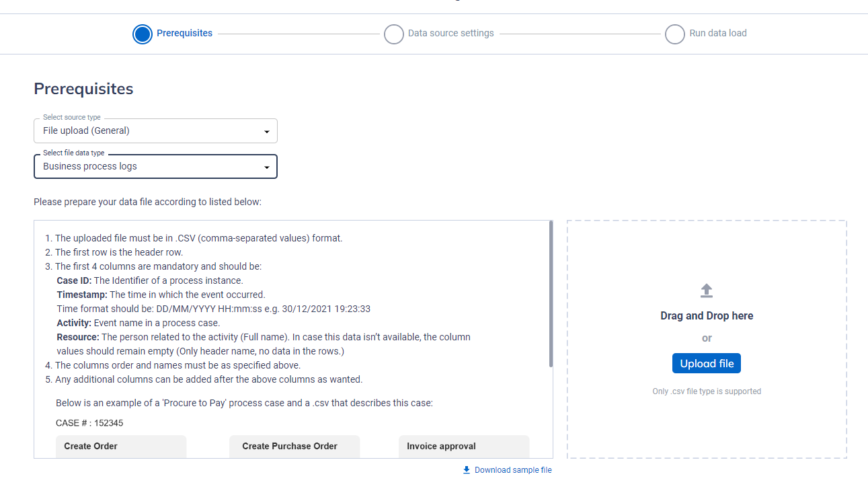The width and height of the screenshot is (868, 493).
Task: Click the Upload file button
Action: tap(707, 363)
